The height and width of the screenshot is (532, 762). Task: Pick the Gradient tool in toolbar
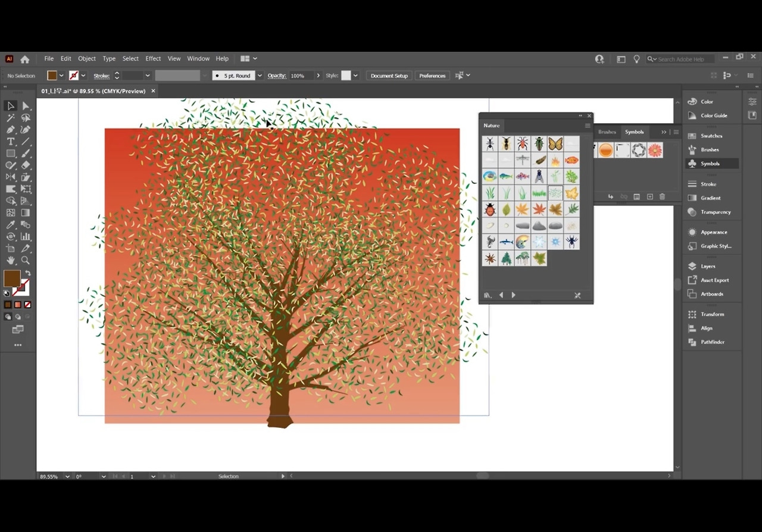tap(26, 213)
